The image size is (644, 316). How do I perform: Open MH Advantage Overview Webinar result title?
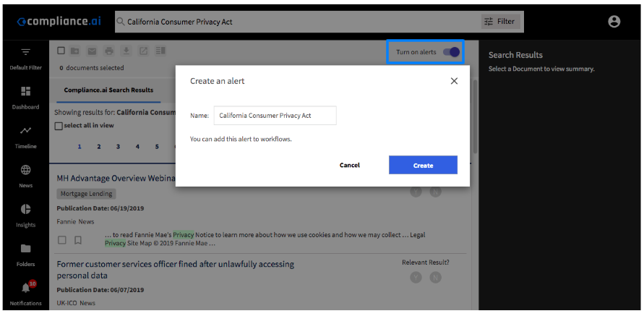(116, 179)
